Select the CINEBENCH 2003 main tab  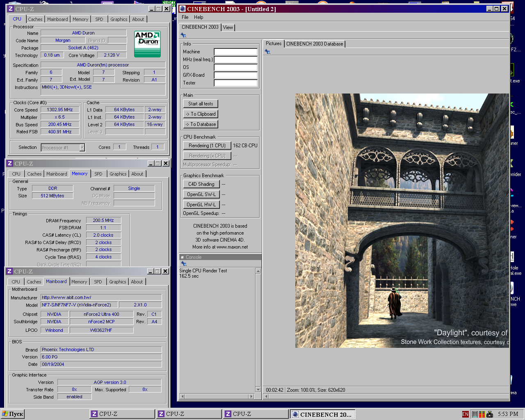pos(200,27)
